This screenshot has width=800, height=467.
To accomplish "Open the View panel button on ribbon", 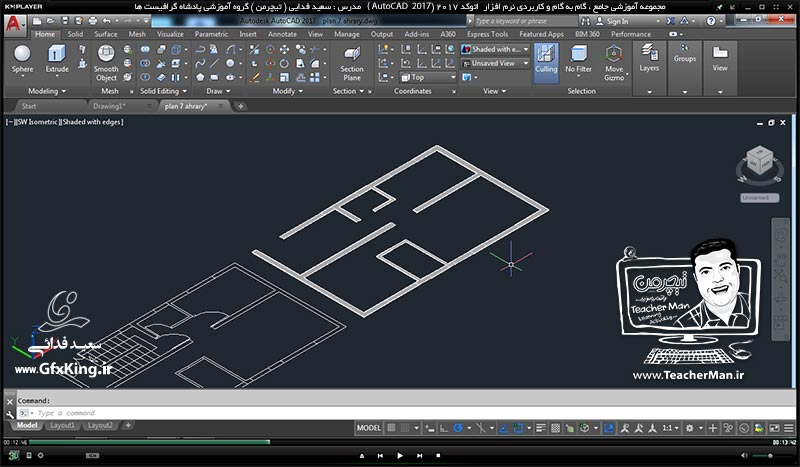I will coord(720,58).
